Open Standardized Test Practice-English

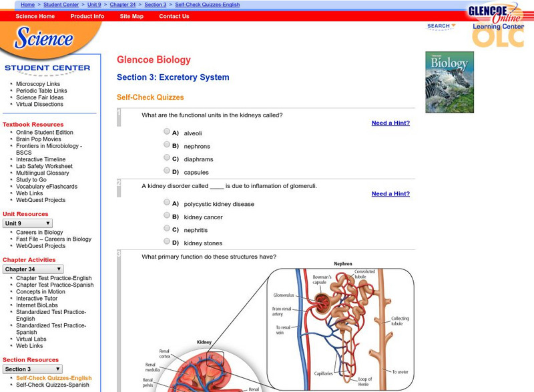[x=51, y=315]
